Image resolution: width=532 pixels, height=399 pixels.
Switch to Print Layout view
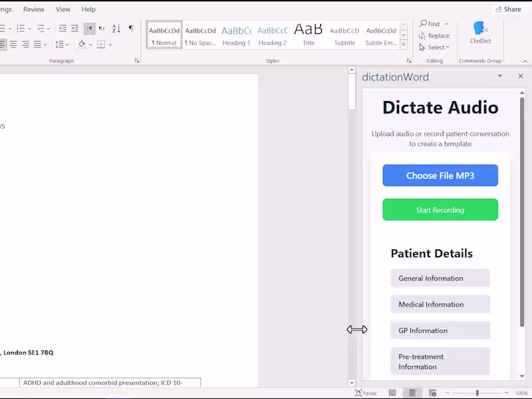coord(412,393)
